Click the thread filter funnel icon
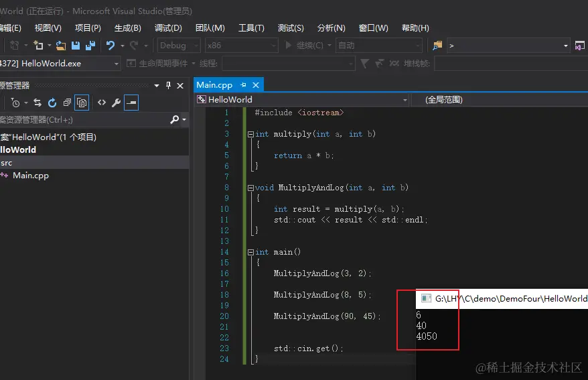 [364, 64]
